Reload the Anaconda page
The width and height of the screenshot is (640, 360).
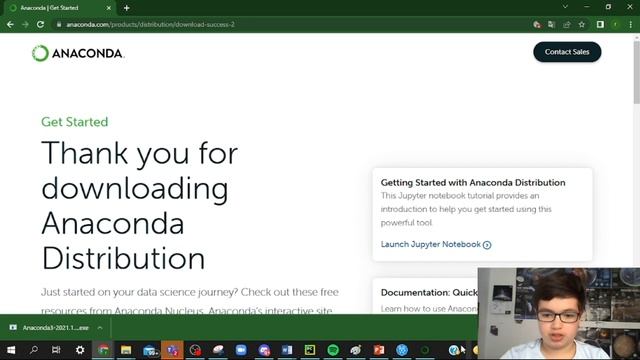[x=40, y=24]
